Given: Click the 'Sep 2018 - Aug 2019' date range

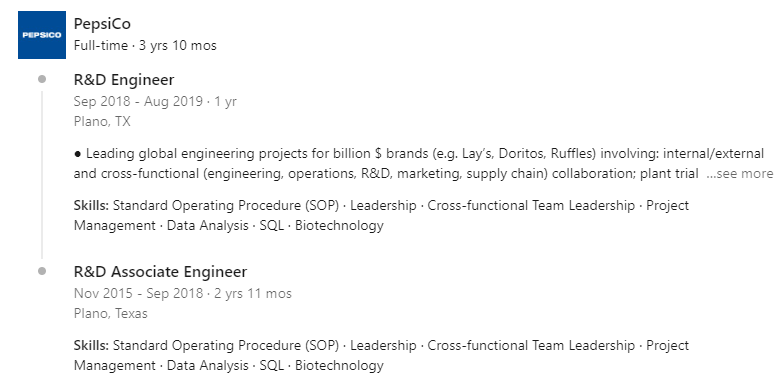Looking at the screenshot, I should pos(138,101).
